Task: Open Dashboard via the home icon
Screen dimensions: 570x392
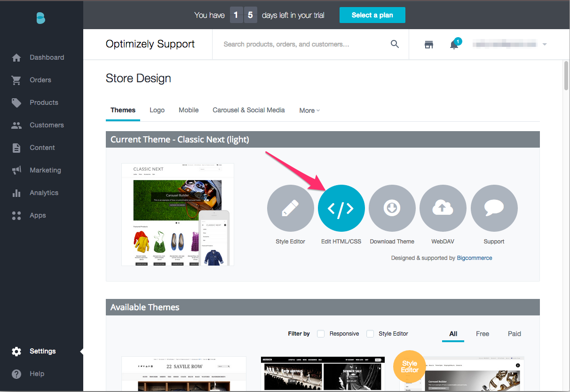Action: click(x=16, y=57)
